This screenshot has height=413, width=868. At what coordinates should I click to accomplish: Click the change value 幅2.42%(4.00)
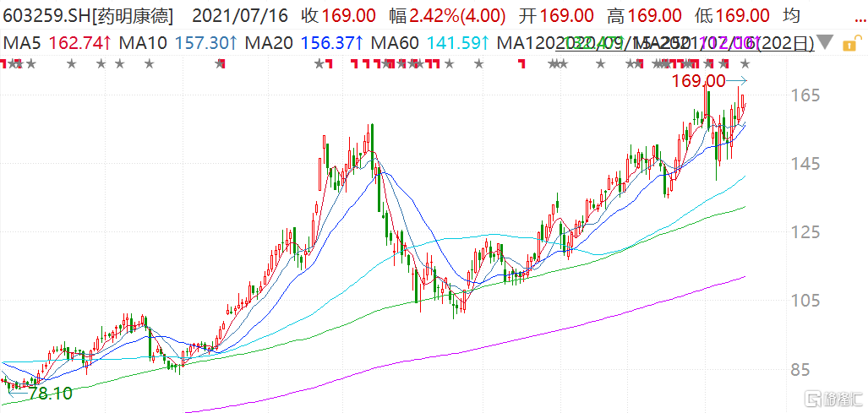point(447,16)
